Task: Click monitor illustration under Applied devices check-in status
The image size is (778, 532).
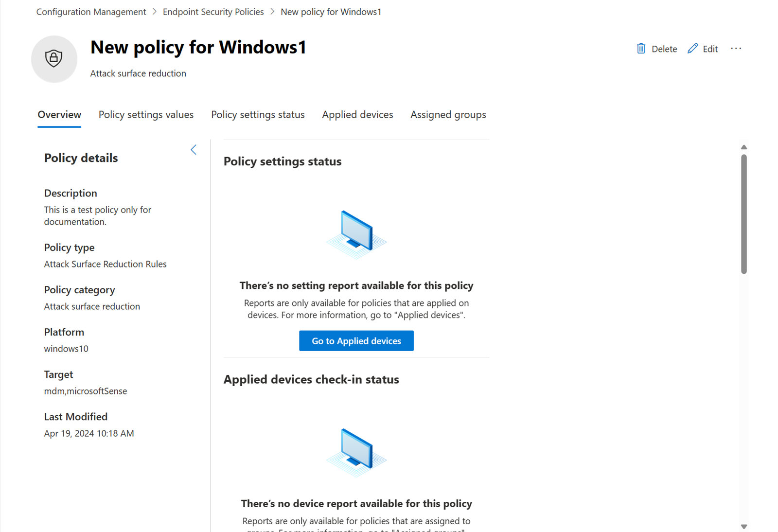Action: [356, 453]
